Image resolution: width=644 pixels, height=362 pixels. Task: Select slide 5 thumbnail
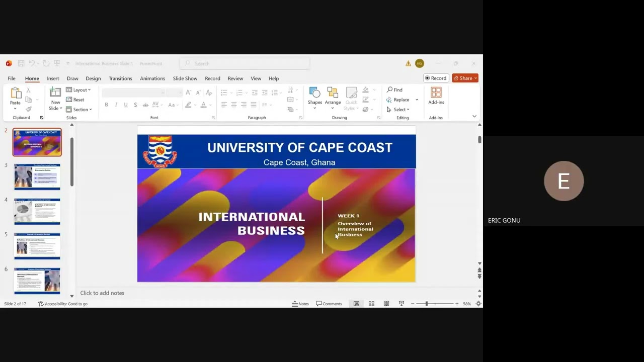[37, 246]
